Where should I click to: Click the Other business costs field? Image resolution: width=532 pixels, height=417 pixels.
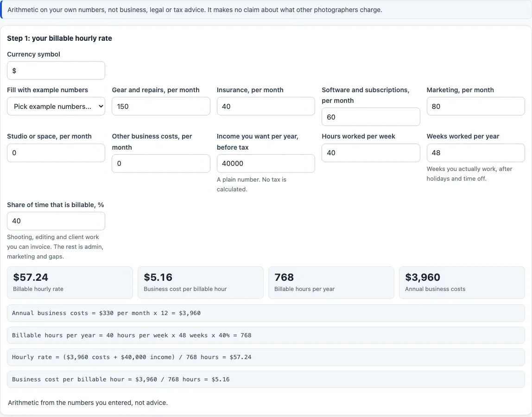point(161,164)
